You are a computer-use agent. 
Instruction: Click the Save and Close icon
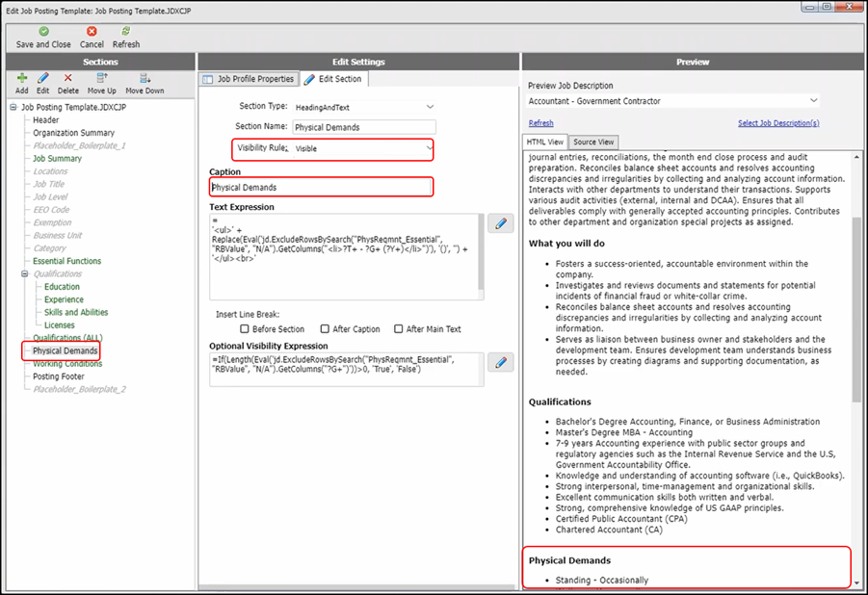pos(42,31)
